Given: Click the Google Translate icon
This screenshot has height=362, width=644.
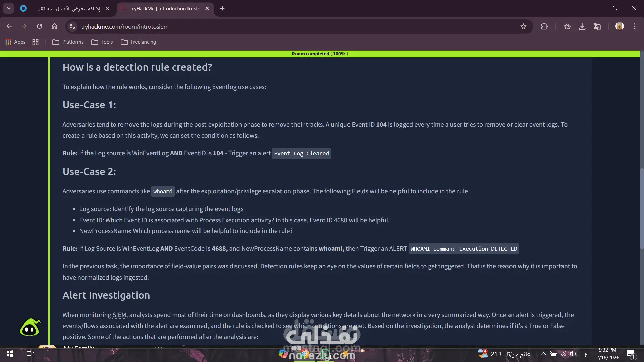Looking at the screenshot, I should [597, 26].
